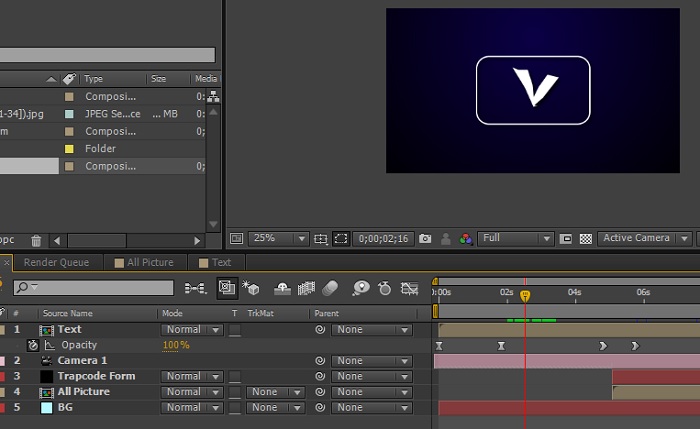
Task: Sort project items by Size column
Action: [x=158, y=79]
